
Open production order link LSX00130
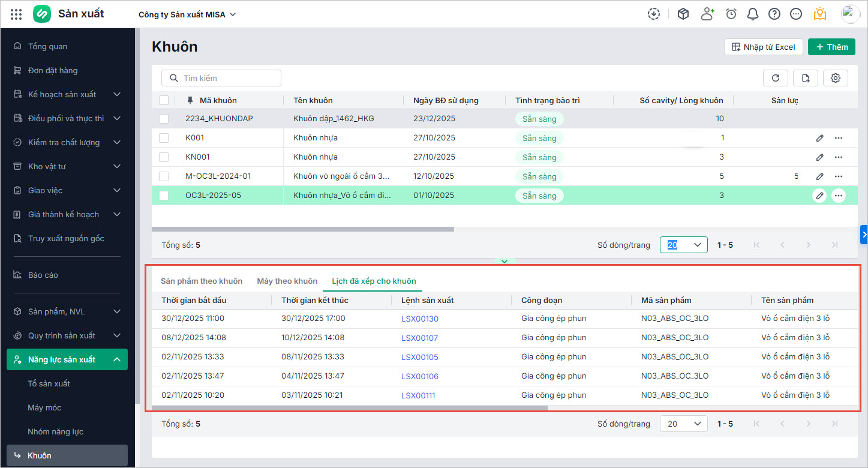coord(419,319)
